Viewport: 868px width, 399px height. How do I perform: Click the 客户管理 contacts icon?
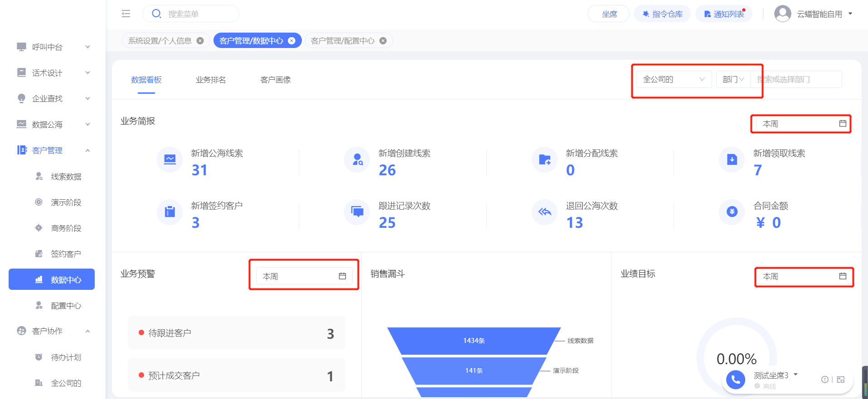tap(21, 150)
